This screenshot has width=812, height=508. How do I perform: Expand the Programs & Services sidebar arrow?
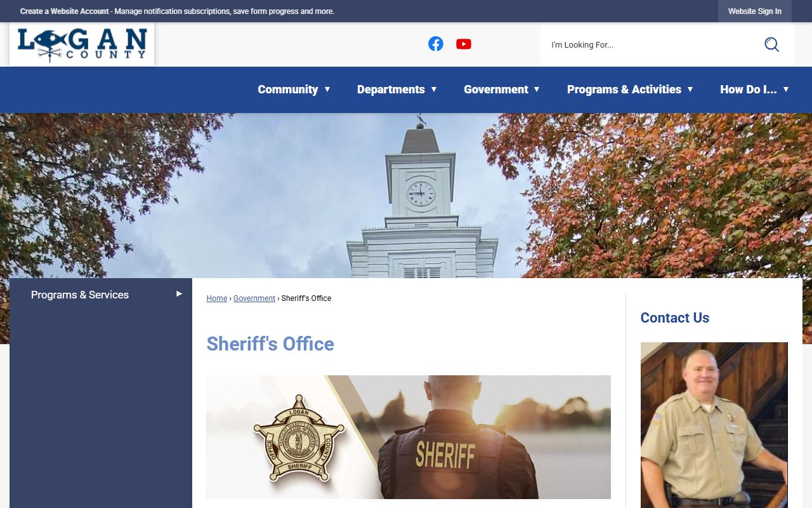pos(180,294)
